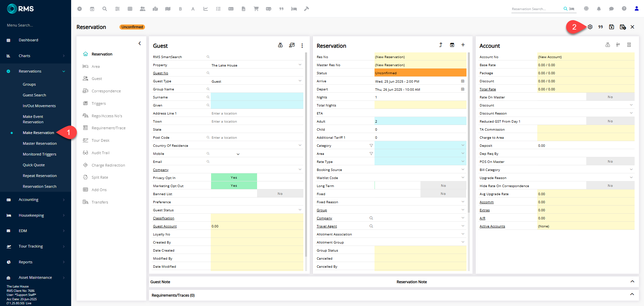The image size is (644, 306).
Task: Open Make Reservation in left sidebar
Action: point(38,133)
